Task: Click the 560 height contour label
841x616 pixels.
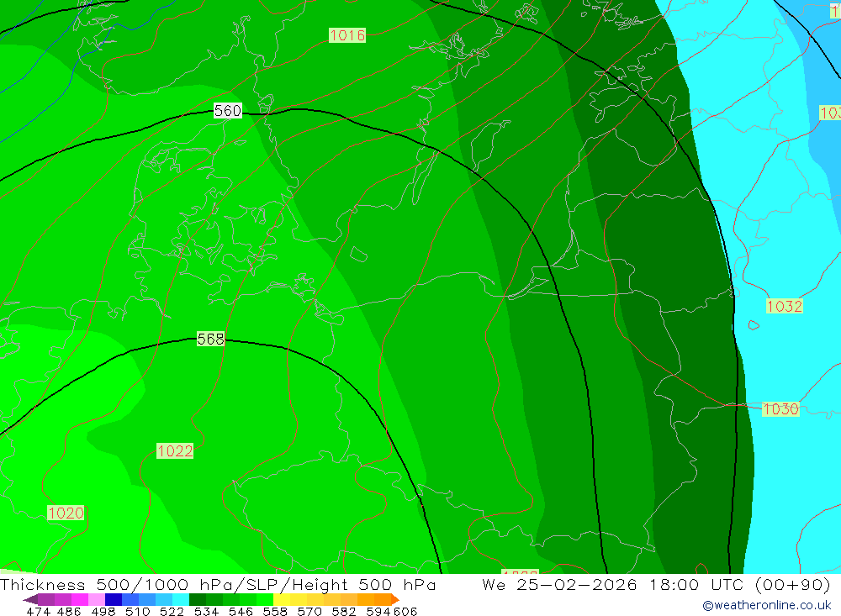Action: 227,111
